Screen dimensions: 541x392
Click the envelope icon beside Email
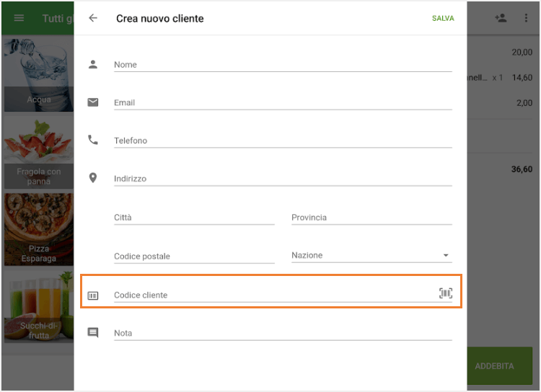tap(93, 102)
